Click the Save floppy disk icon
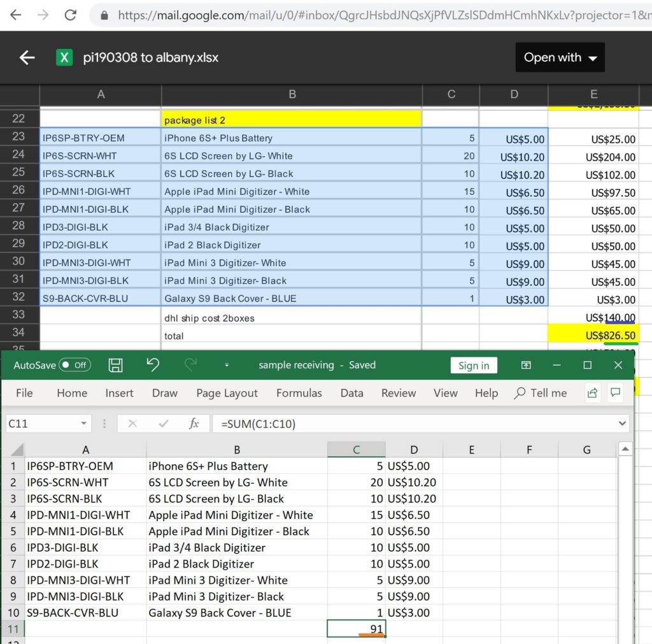 tap(115, 365)
